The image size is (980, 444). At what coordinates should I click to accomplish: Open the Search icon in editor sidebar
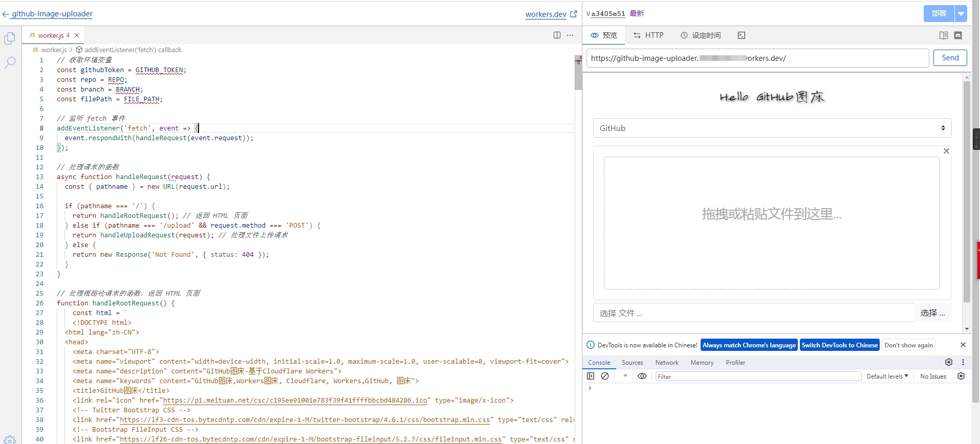[10, 63]
